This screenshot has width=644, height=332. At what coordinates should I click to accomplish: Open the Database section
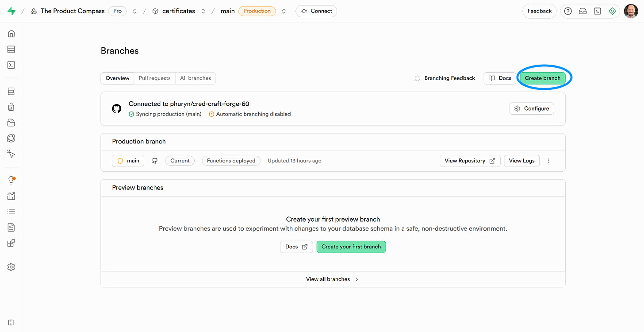(11, 91)
